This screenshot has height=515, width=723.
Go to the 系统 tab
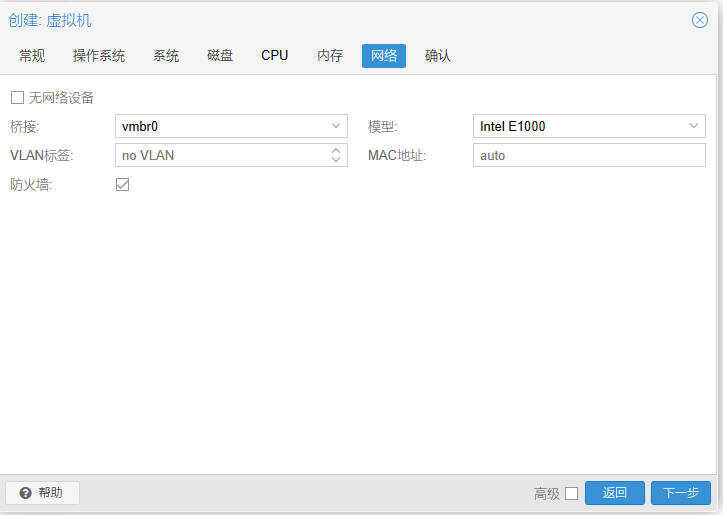click(x=166, y=56)
